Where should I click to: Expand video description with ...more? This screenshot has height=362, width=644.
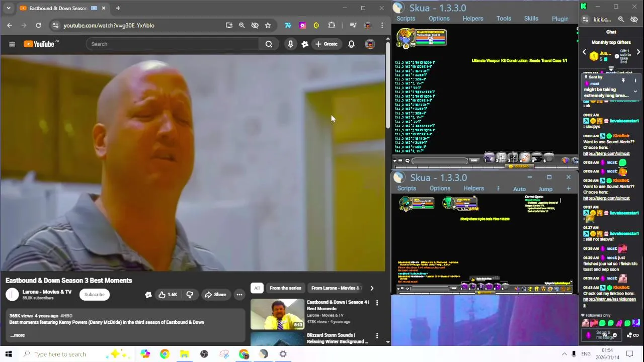pos(17,335)
